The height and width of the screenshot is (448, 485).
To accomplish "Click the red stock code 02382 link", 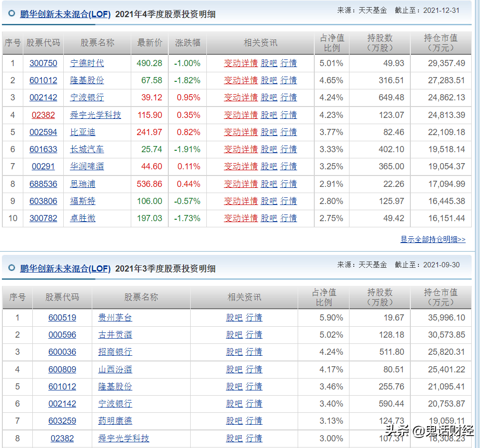I will click(43, 115).
